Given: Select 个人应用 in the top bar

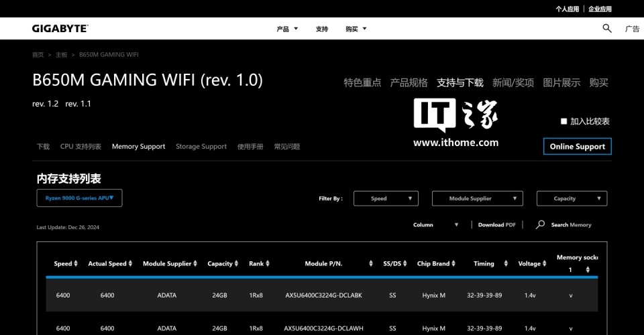Looking at the screenshot, I should coord(568,9).
